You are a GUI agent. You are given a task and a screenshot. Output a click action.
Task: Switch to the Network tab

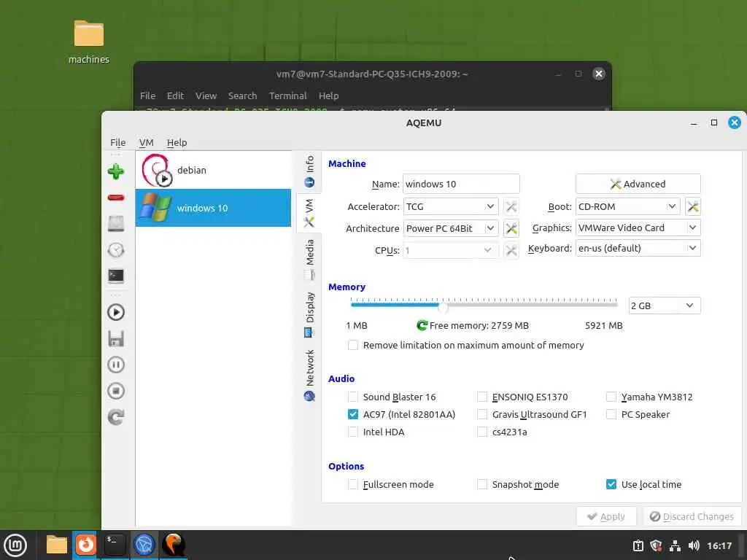pos(309,376)
